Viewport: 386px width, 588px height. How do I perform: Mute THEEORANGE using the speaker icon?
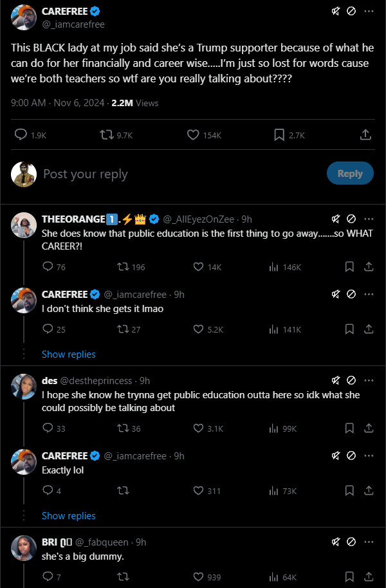pyautogui.click(x=335, y=219)
